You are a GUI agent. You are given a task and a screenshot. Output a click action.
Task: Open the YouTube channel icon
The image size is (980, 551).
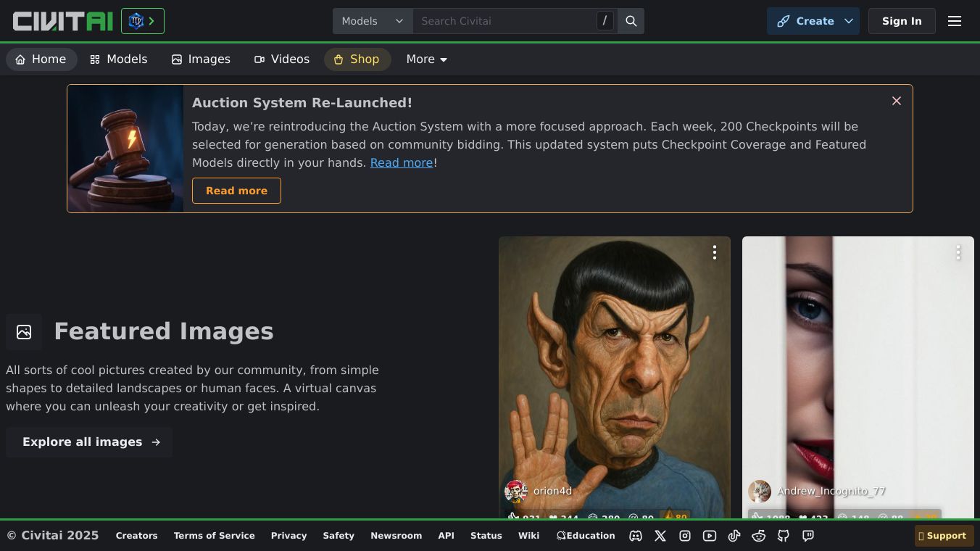pyautogui.click(x=710, y=536)
